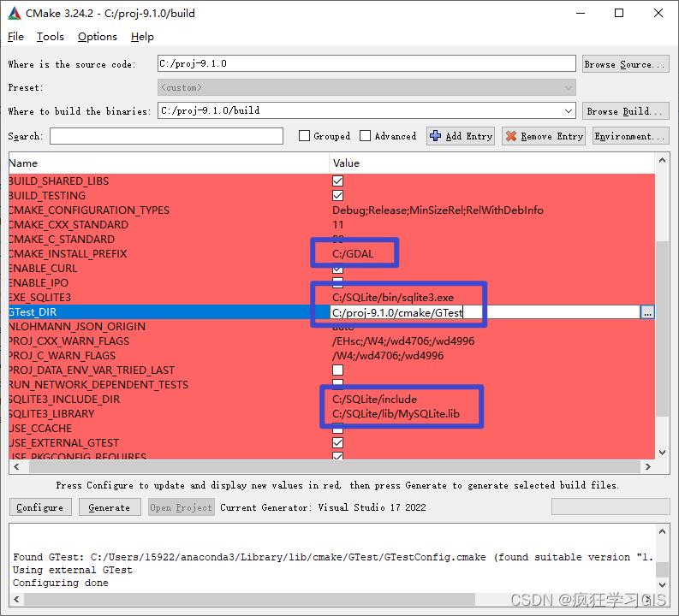
Task: Select NLOHMANN_JSON_ORIGIN entry name
Action: coord(77,327)
